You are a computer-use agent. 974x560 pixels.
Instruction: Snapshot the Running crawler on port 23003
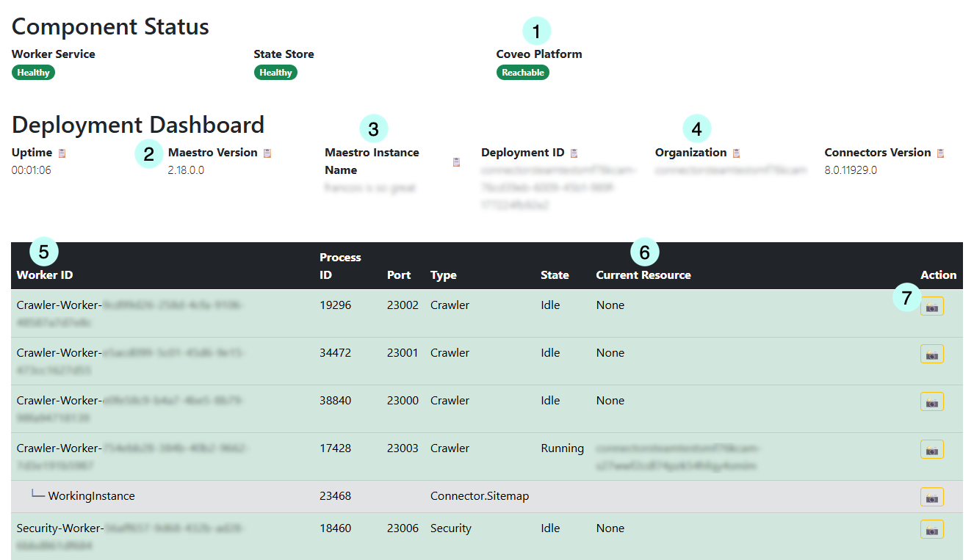tap(931, 449)
